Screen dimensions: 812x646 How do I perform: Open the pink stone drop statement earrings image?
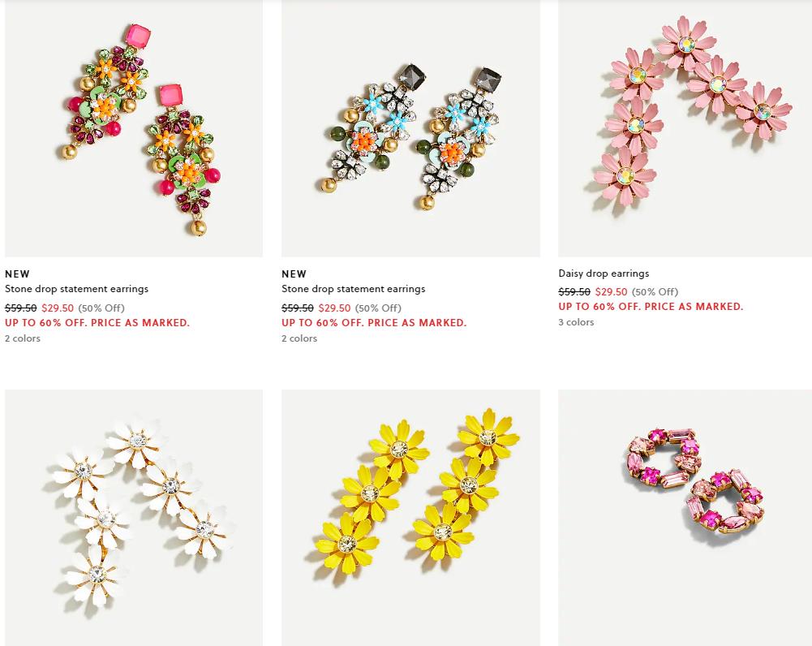(134, 128)
